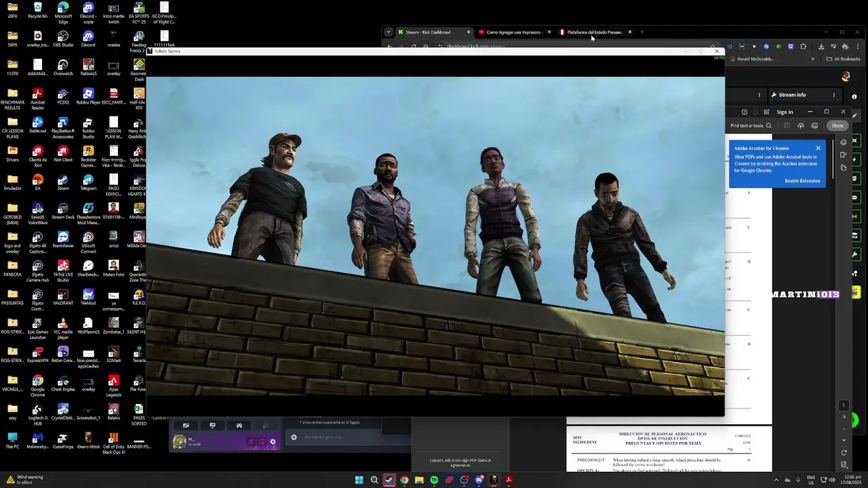Open the All Bookmarks folder

click(x=843, y=59)
